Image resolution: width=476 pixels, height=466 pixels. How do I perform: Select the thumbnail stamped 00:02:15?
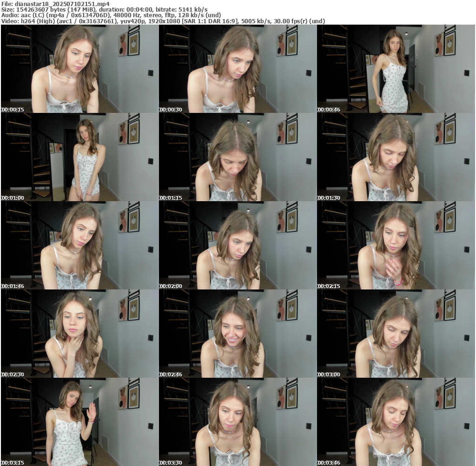pos(396,245)
